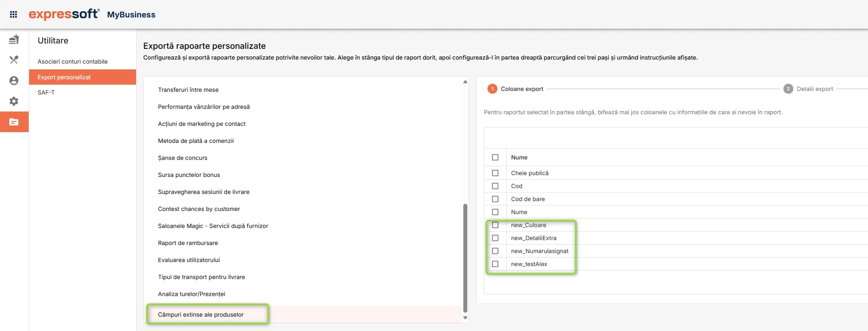Select Raport de rambursare report
The width and height of the screenshot is (868, 331).
pyautogui.click(x=188, y=243)
